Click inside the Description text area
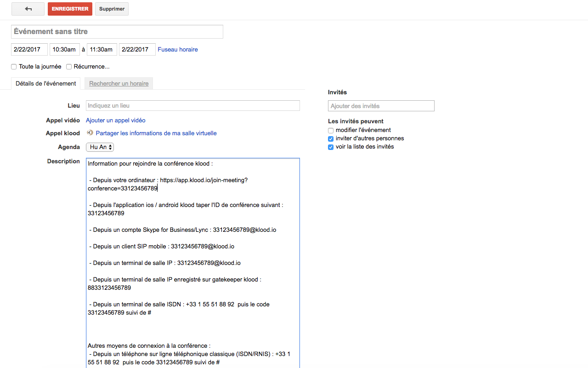This screenshot has width=588, height=368. tap(193, 263)
